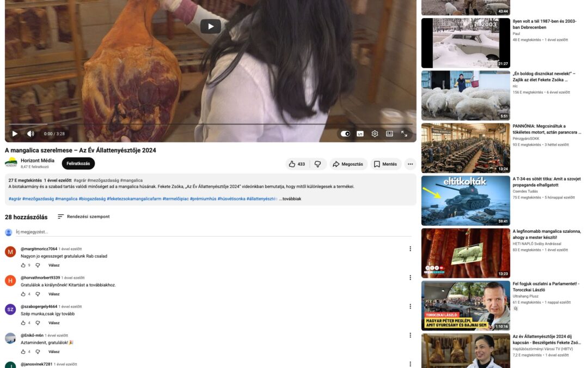Click the Csendes Tudás channel name

tap(525, 191)
